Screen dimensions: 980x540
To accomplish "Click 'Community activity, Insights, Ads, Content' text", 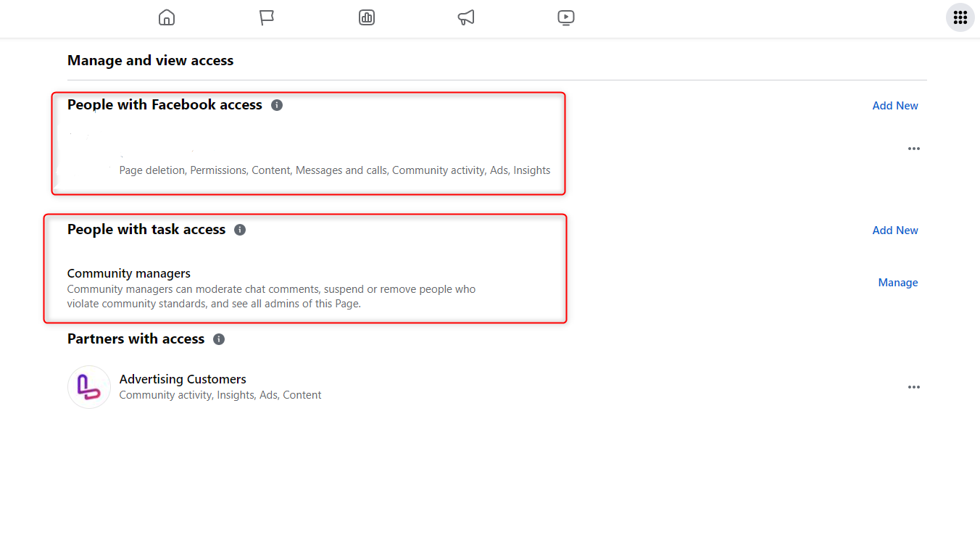I will pos(220,395).
